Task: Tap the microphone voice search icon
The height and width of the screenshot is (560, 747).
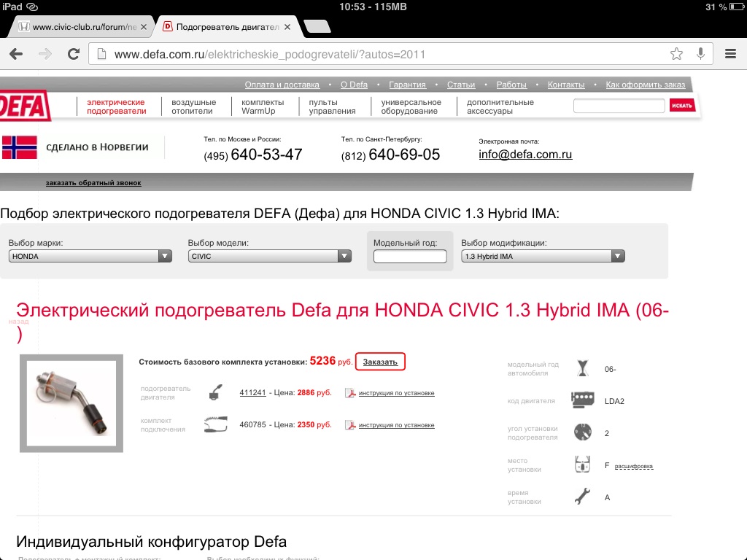Action: tap(700, 54)
